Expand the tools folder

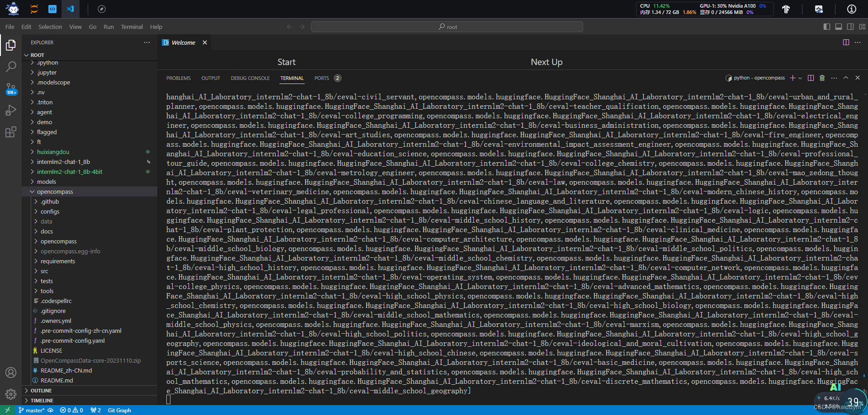point(90,291)
